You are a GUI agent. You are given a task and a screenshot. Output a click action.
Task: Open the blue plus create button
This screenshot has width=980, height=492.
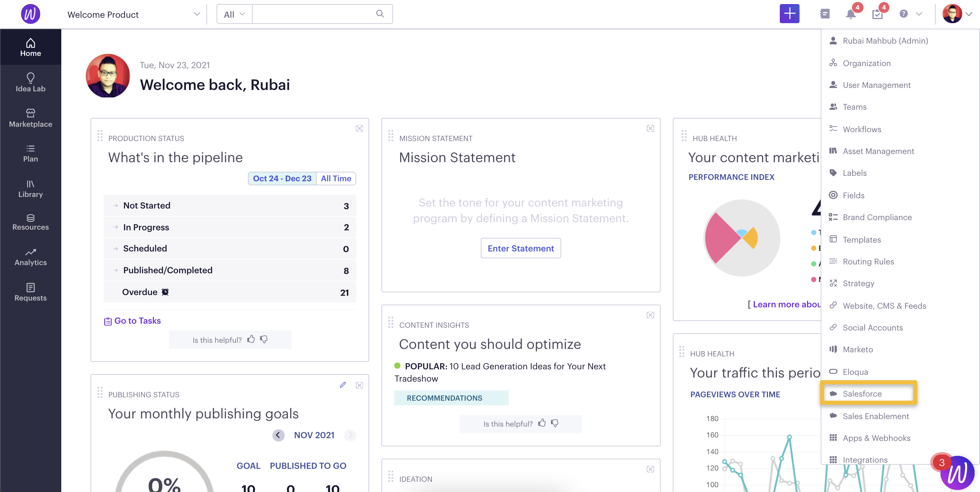click(789, 14)
